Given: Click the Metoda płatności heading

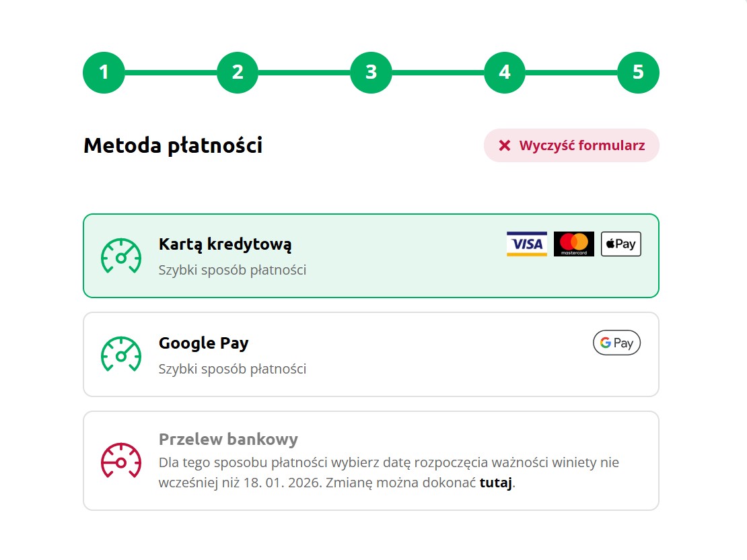Looking at the screenshot, I should coord(174,145).
